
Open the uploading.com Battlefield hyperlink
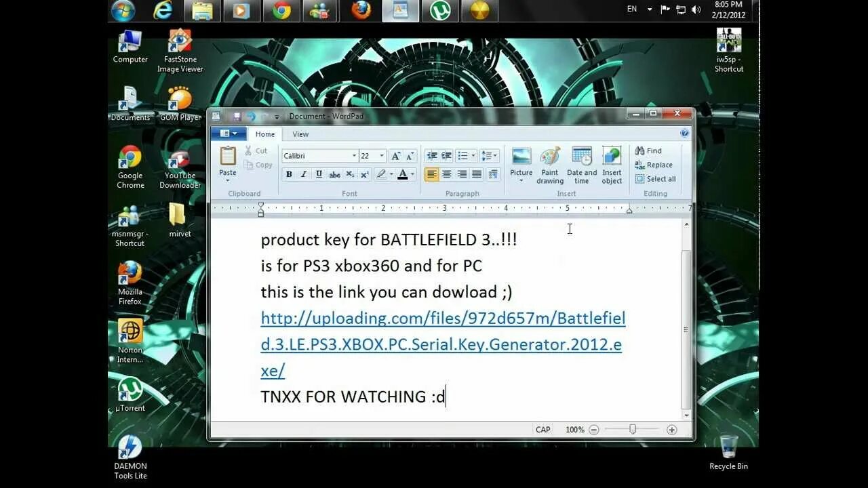pyautogui.click(x=443, y=344)
